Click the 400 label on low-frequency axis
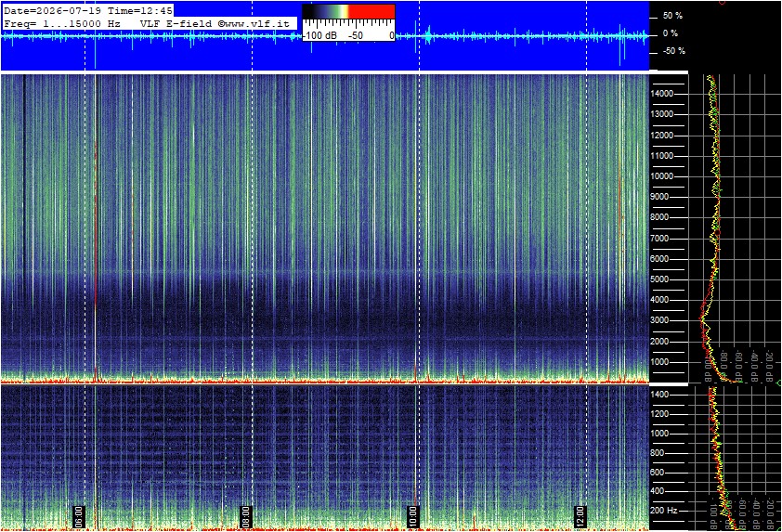Viewport: 782px width, 532px height. tap(657, 492)
